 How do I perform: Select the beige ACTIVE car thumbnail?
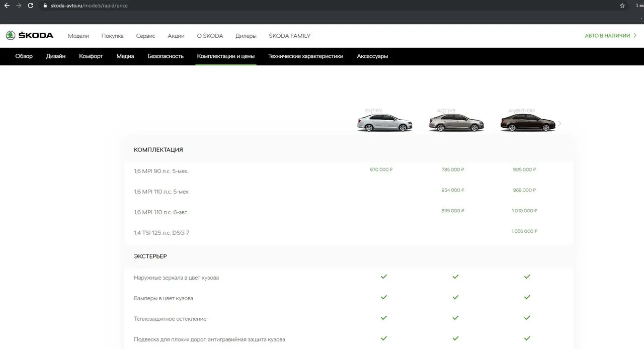[456, 122]
